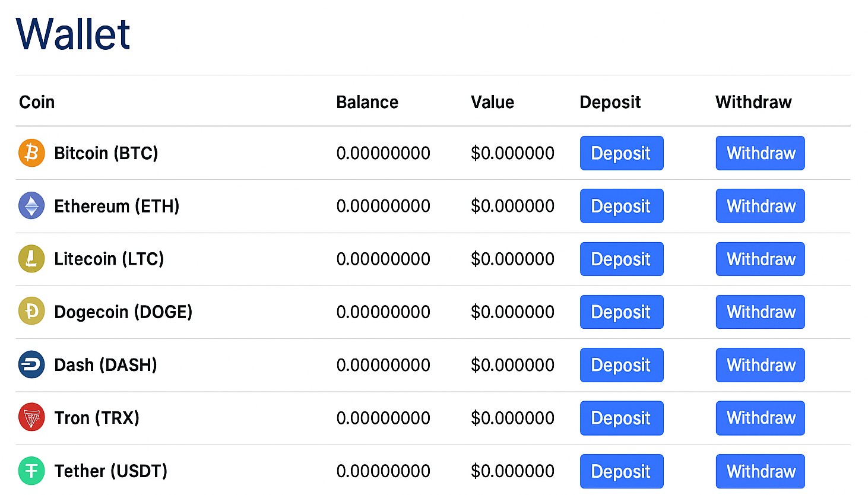868x495 pixels.
Task: Withdraw from the Bitcoin (BTC) wallet
Action: tap(761, 153)
